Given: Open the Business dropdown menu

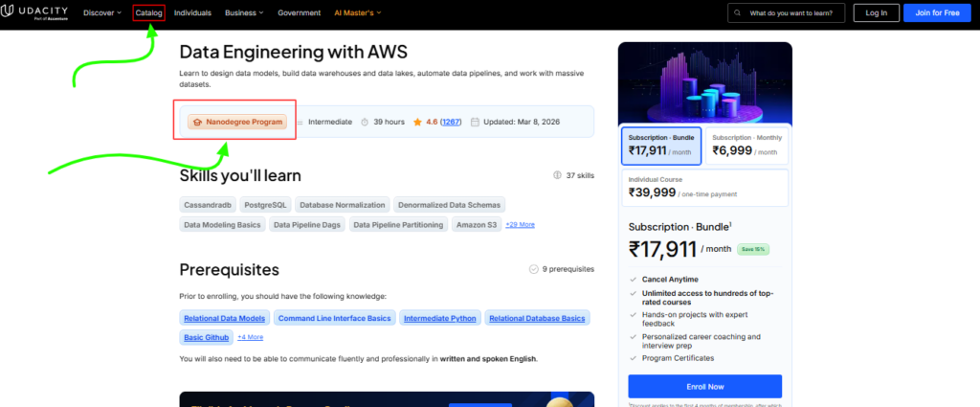Looking at the screenshot, I should [x=245, y=13].
